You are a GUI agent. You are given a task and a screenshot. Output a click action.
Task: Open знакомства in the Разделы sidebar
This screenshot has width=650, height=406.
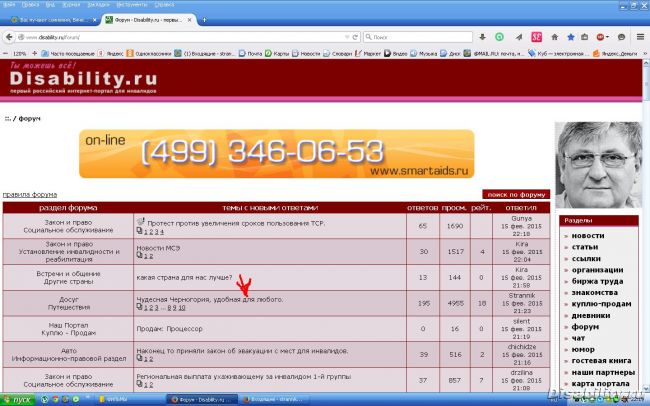594,292
